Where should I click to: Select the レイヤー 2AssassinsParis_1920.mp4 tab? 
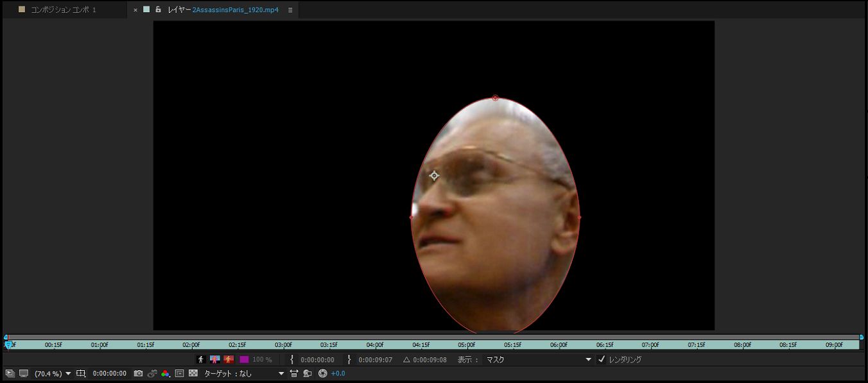pos(223,10)
